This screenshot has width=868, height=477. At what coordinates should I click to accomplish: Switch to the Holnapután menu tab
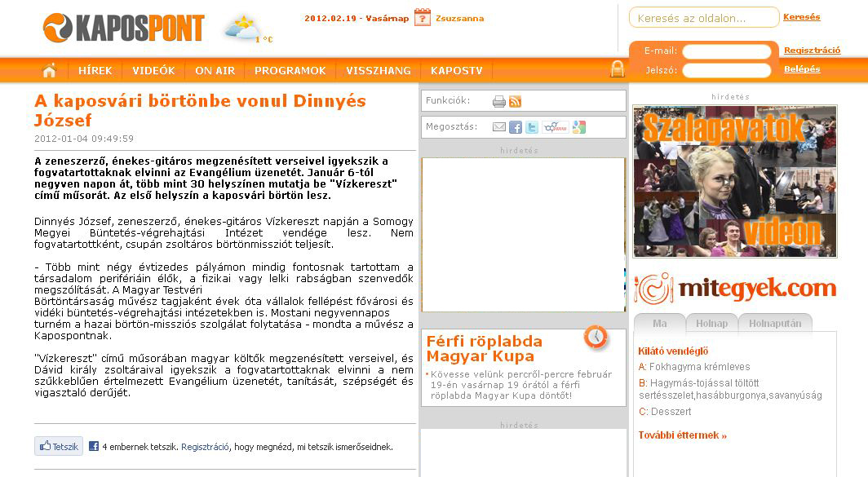coord(775,323)
